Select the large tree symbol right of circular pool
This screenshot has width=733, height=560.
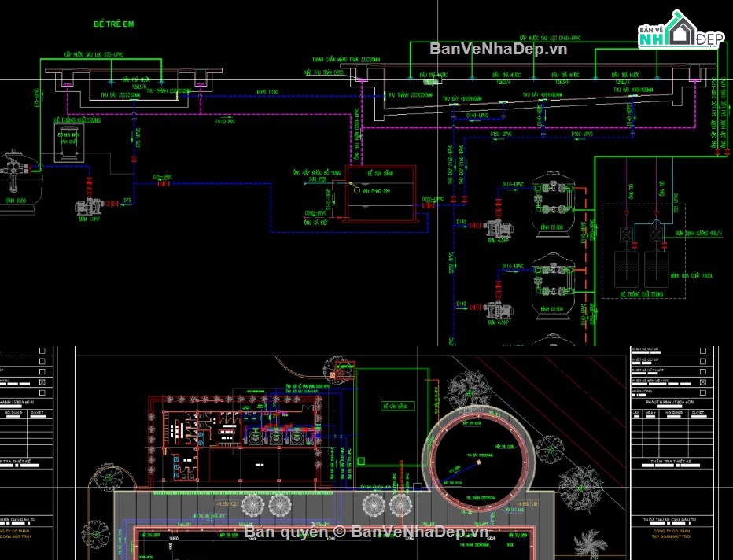(x=580, y=488)
